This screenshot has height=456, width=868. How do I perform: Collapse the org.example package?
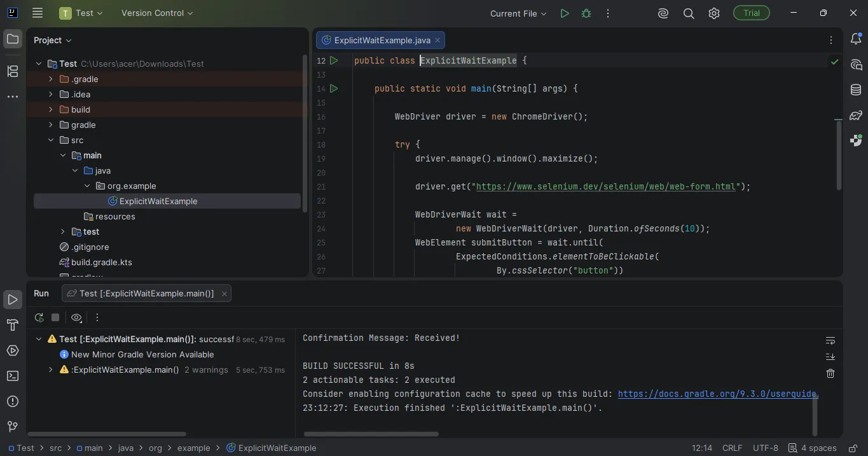87,186
